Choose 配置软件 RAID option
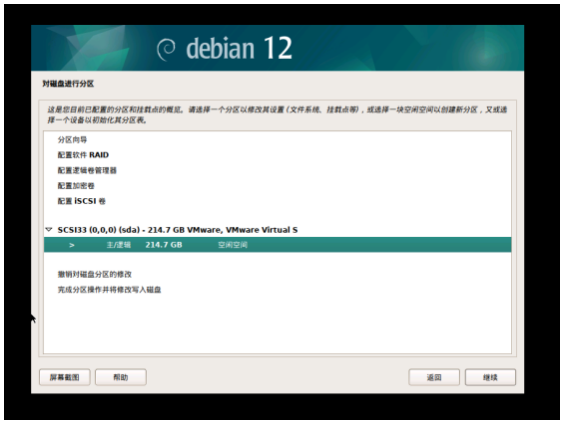Viewport: 564px width, 424px height. pyautogui.click(x=83, y=155)
